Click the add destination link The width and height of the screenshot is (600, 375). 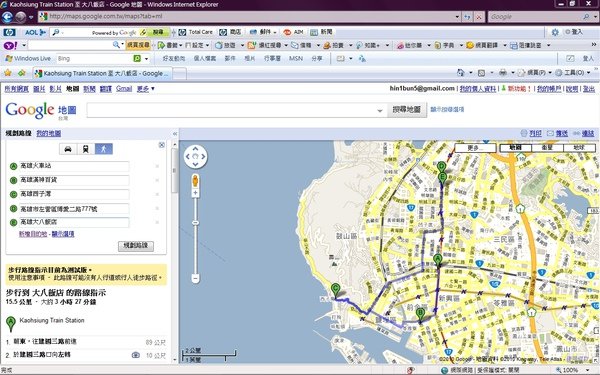point(33,234)
